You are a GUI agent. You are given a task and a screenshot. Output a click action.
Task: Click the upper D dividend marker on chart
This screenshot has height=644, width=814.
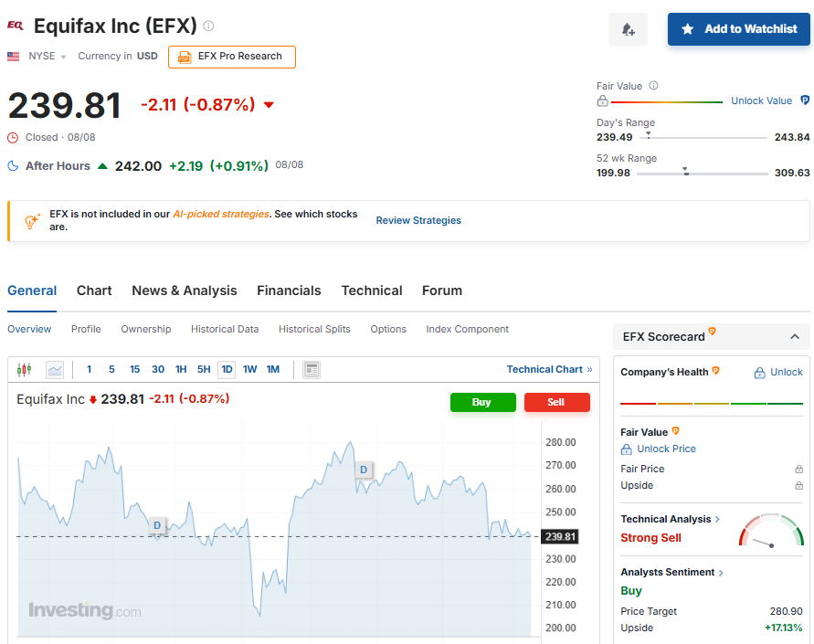(x=364, y=470)
